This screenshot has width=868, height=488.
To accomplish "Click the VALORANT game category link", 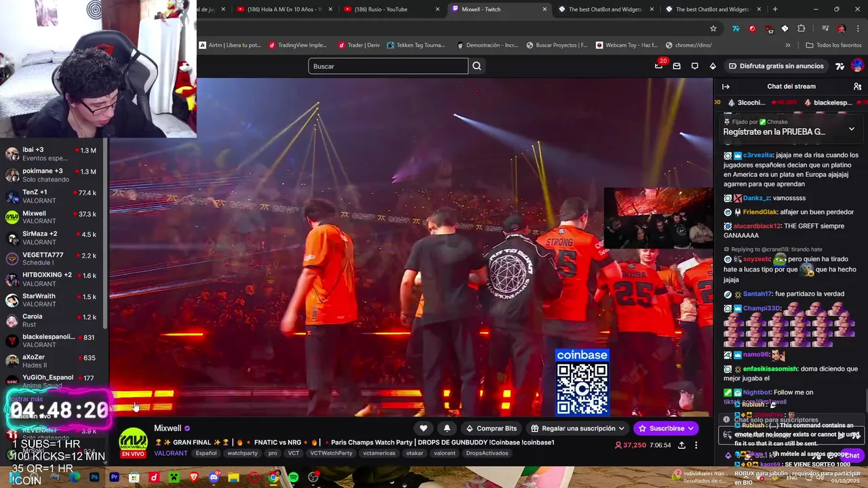I will [x=170, y=453].
